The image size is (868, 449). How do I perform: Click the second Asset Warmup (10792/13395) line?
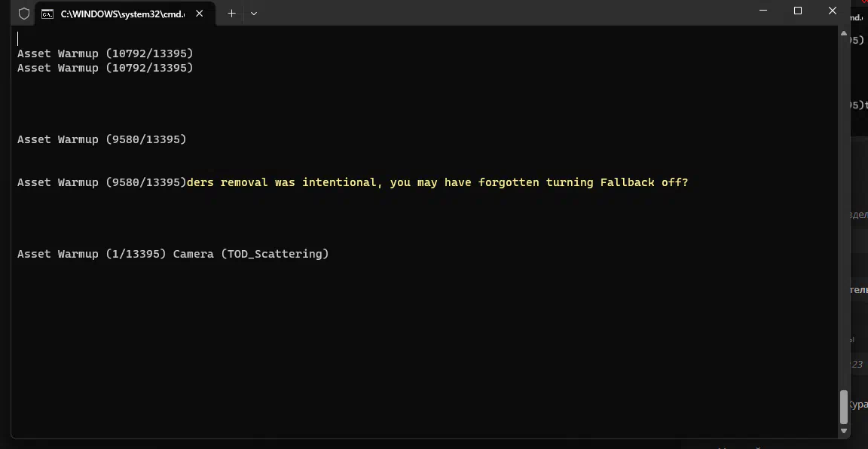pos(105,68)
